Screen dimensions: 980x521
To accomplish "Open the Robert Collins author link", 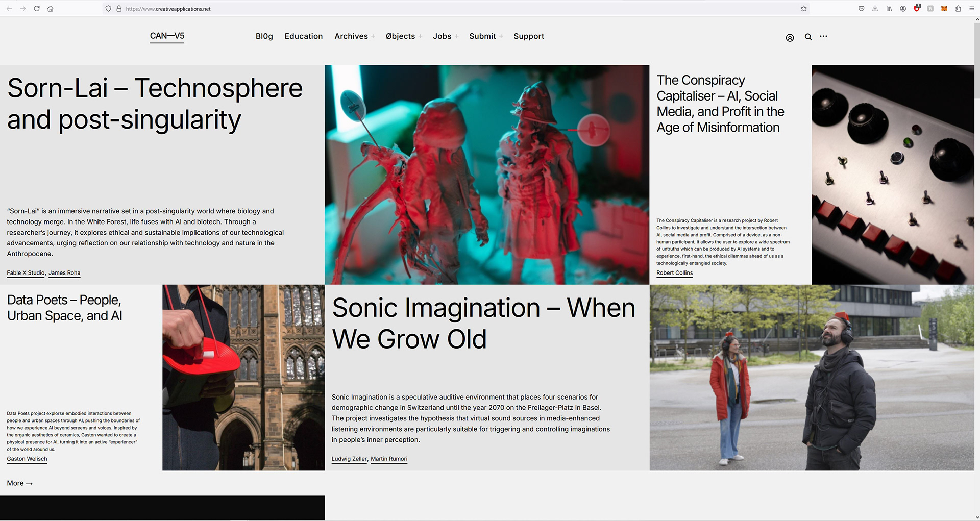I will coord(674,273).
